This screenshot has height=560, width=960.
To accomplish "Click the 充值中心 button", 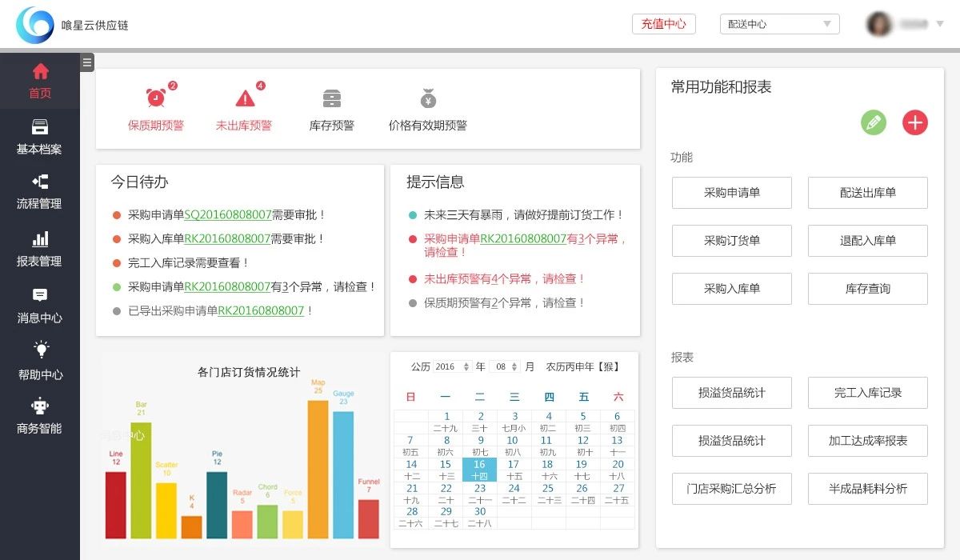I will click(664, 24).
